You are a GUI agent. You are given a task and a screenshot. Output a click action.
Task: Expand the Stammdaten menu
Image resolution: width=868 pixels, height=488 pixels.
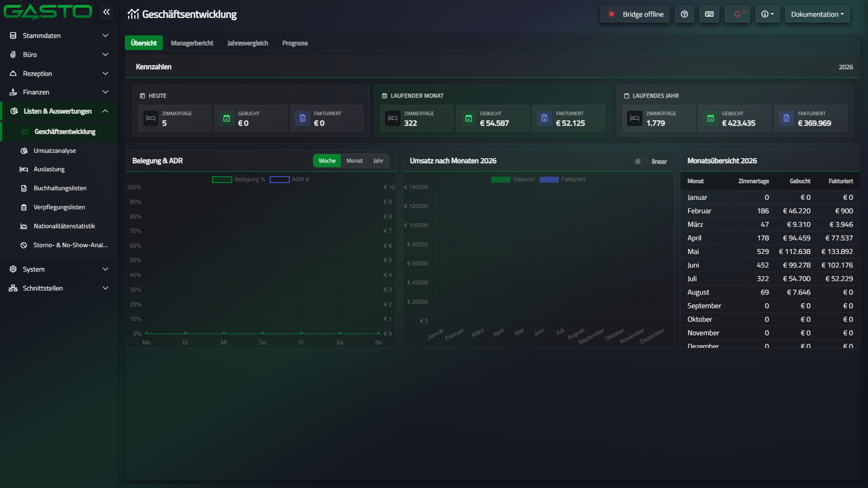pos(59,36)
